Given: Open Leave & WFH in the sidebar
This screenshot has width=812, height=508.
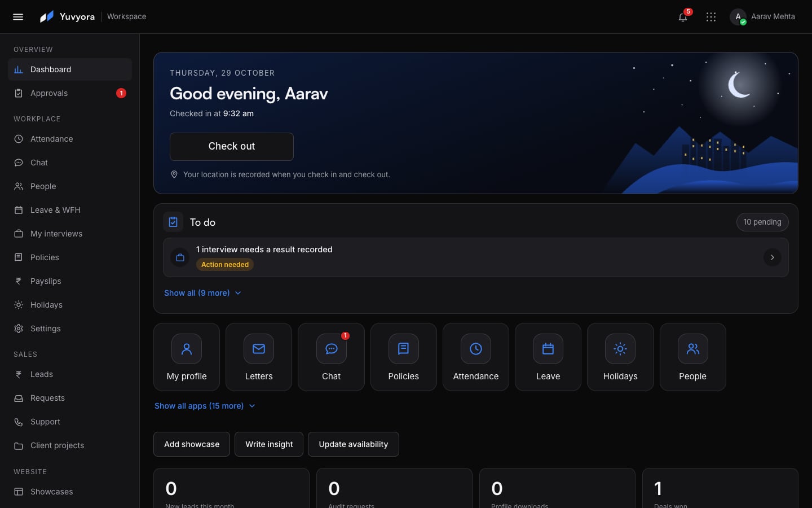Looking at the screenshot, I should coord(70,210).
